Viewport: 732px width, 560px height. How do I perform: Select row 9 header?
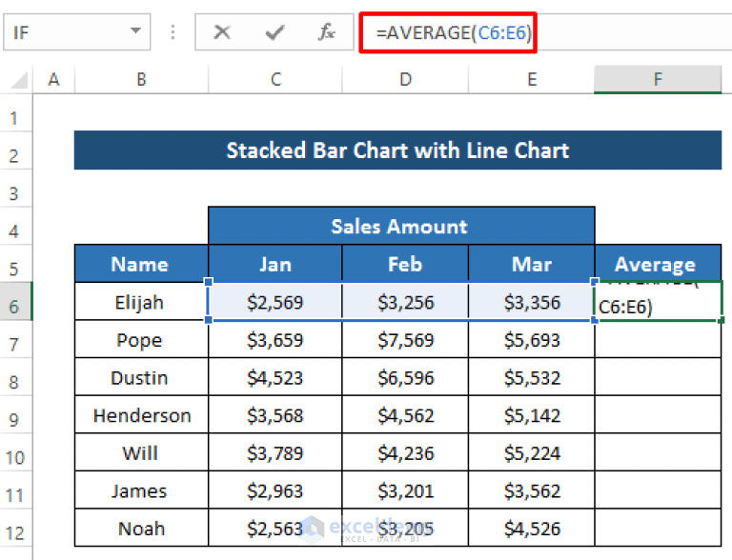click(16, 415)
